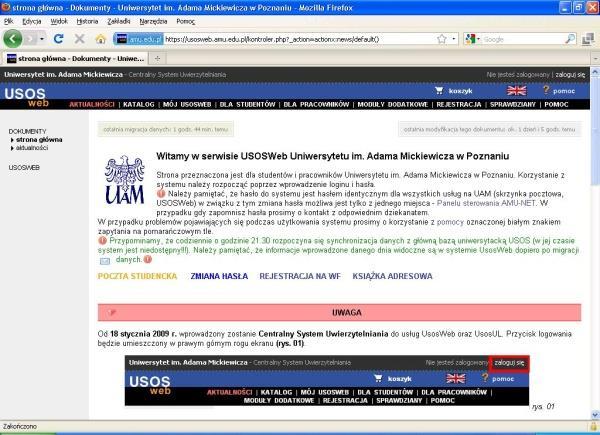Open the REJESTRACJA navigation item

(459, 104)
